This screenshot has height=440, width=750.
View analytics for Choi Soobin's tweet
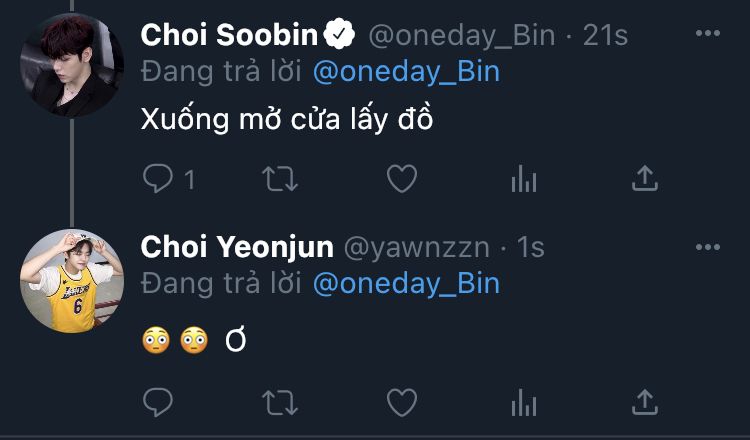click(523, 179)
